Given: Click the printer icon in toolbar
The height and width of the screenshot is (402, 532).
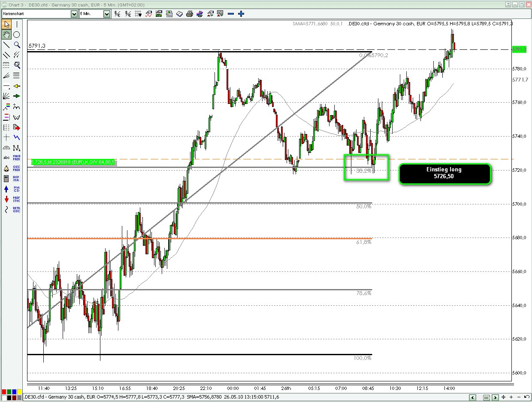Looking at the screenshot, I should (x=189, y=14).
